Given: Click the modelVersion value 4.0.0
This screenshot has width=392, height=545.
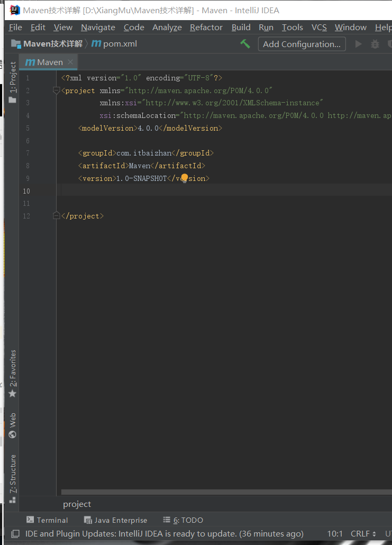Looking at the screenshot, I should pos(148,128).
